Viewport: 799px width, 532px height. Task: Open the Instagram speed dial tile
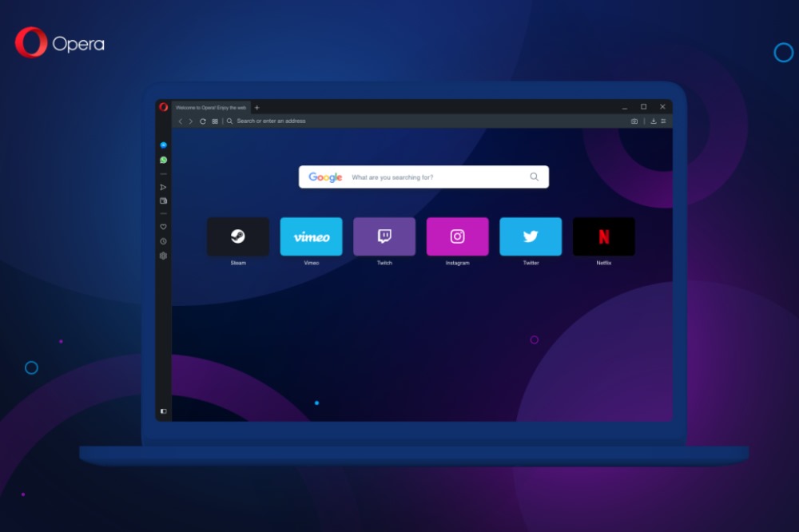click(458, 236)
